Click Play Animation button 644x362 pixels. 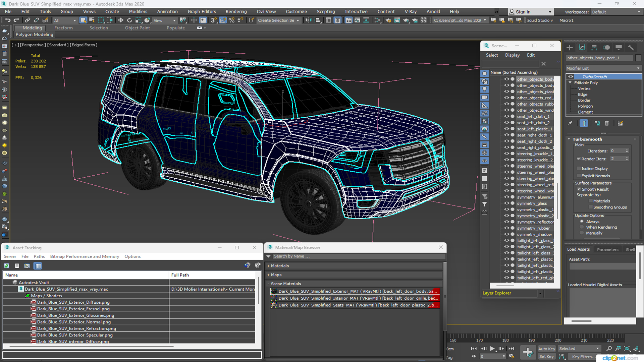(x=492, y=349)
